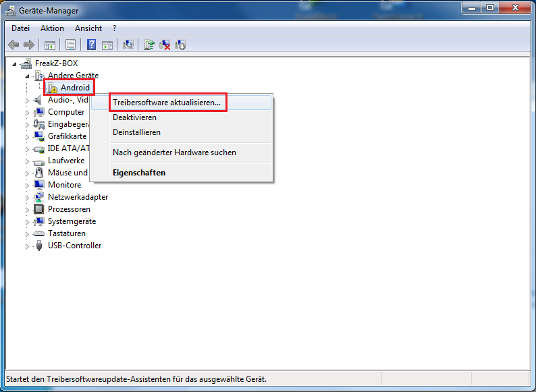Select the Systemgeräte label
Viewport: 536px width, 392px height.
click(x=72, y=221)
